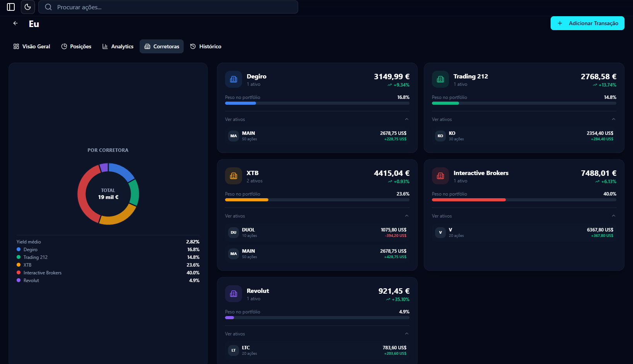Click the Trading 212 portfolio weight bar
This screenshot has width=633, height=364.
(524, 103)
